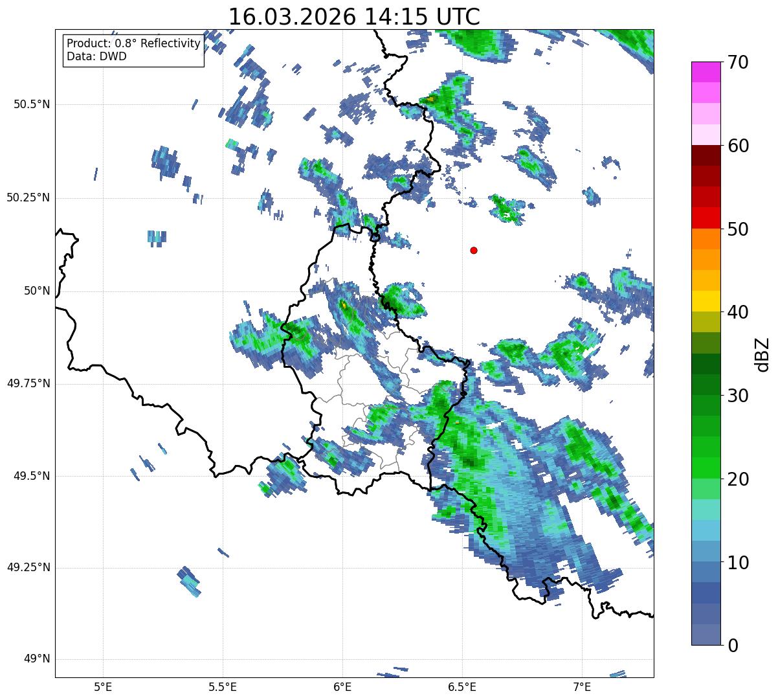Click the 5.5°E longitude tick label
Viewport: 778px width, 700px height.
[x=223, y=686]
